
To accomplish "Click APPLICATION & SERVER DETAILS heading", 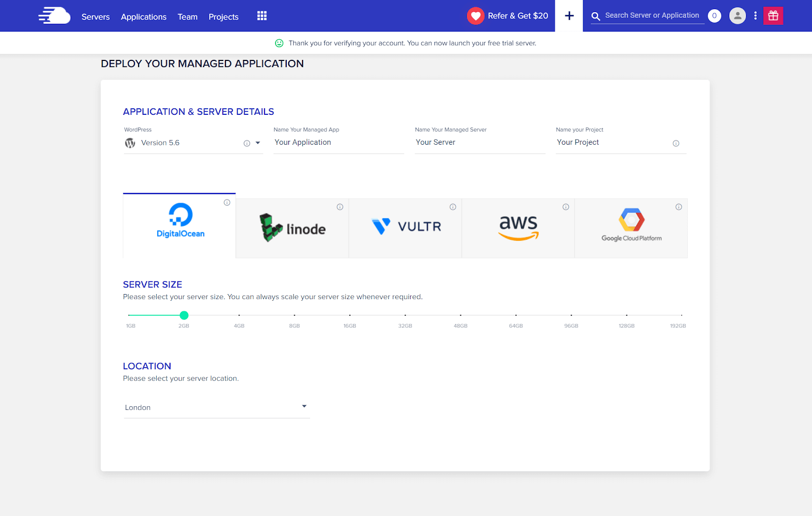I will 198,112.
